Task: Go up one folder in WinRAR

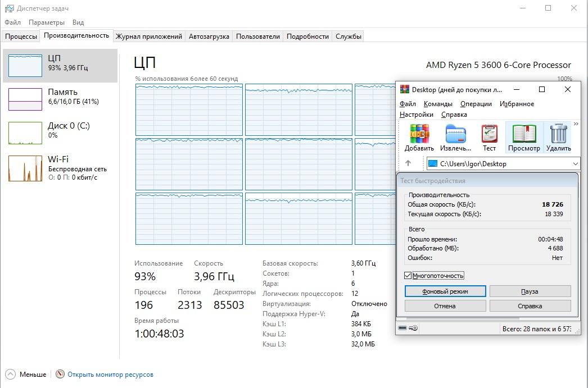Action: (408, 163)
